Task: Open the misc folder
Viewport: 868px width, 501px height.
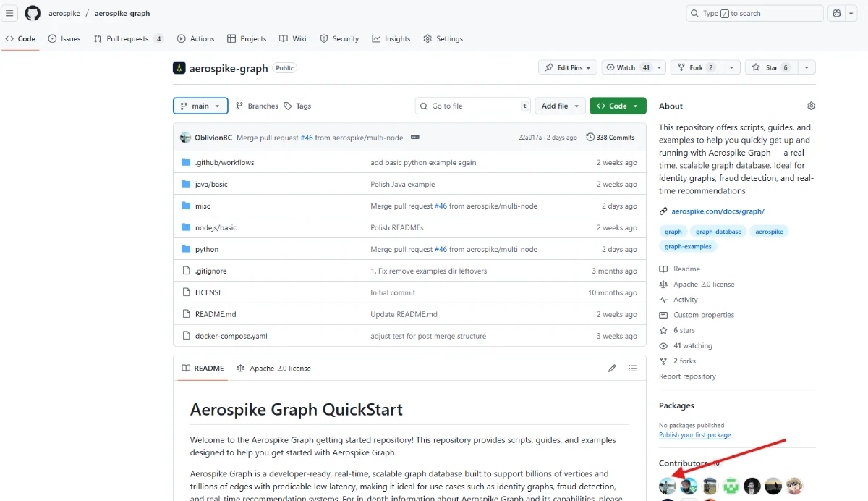Action: [x=203, y=206]
